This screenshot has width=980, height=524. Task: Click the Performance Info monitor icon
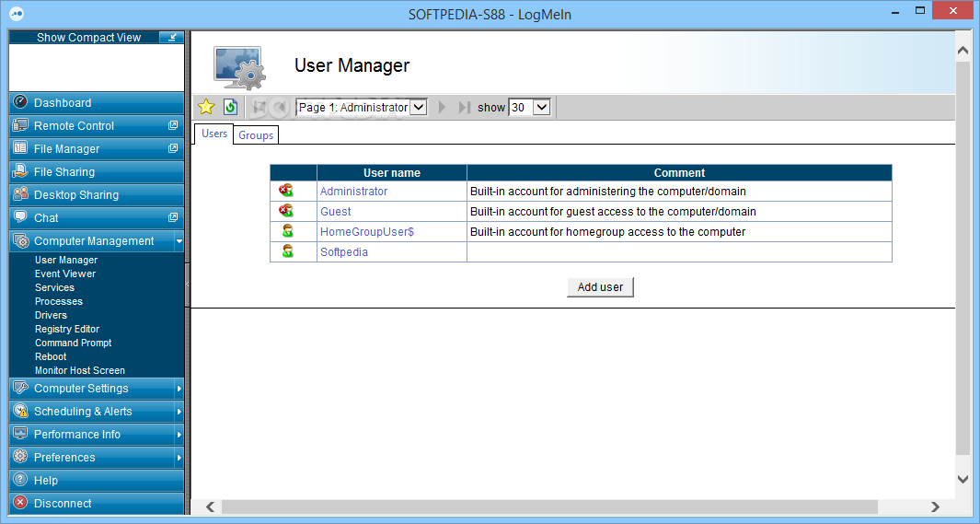point(20,434)
